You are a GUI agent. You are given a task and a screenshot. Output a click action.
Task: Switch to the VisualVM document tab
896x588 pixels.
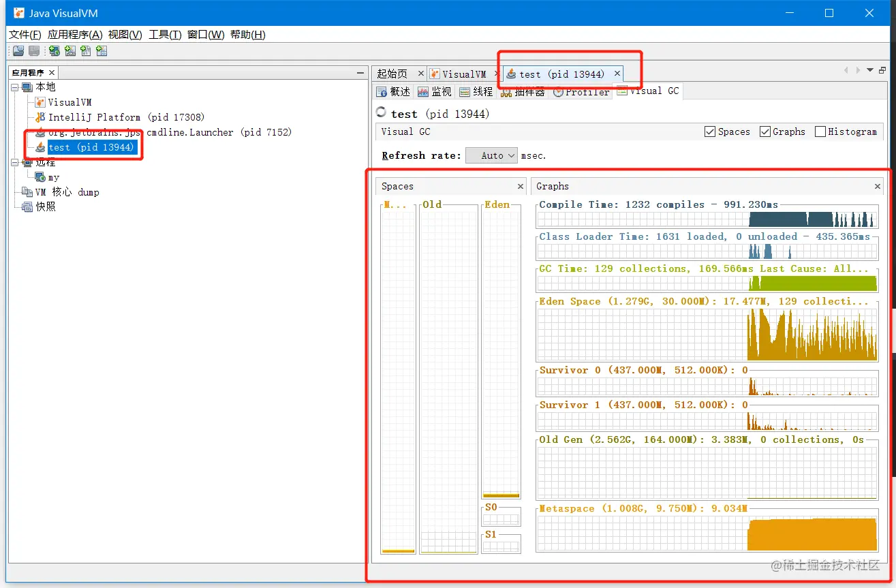[x=464, y=74]
